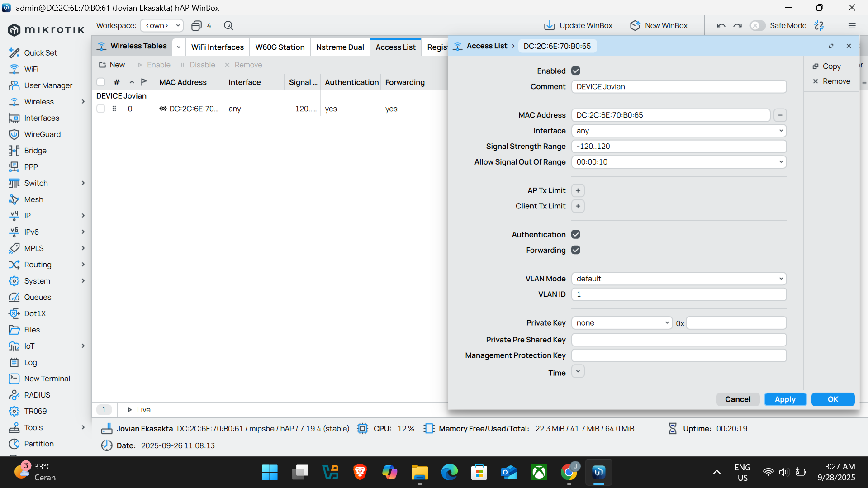The height and width of the screenshot is (488, 868).
Task: Open Queues in sidebar
Action: pyautogui.click(x=38, y=297)
